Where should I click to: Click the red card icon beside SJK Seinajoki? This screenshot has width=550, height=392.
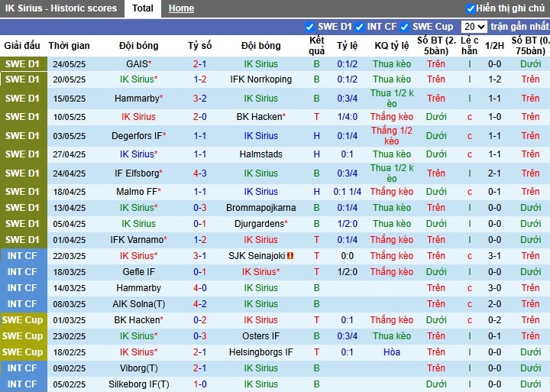click(x=292, y=256)
